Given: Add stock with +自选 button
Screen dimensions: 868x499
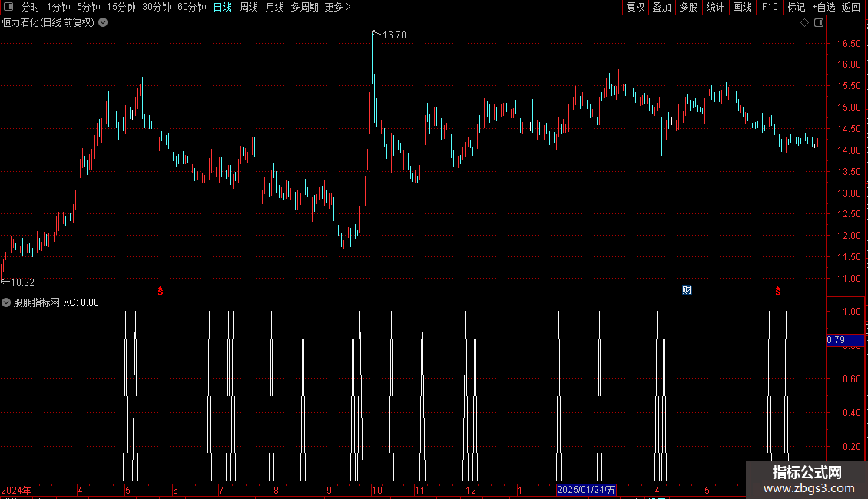Looking at the screenshot, I should 823,7.
